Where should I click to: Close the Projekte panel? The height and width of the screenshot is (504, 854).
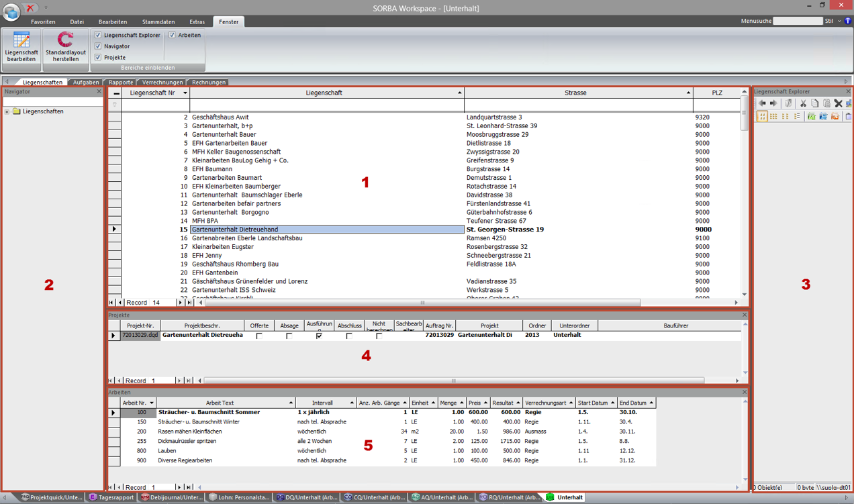[x=745, y=315]
